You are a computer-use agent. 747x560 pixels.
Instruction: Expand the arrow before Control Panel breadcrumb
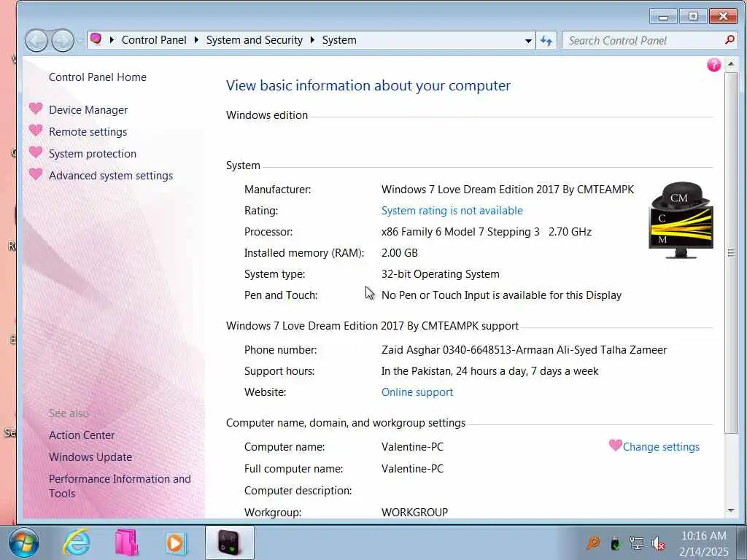(x=112, y=40)
